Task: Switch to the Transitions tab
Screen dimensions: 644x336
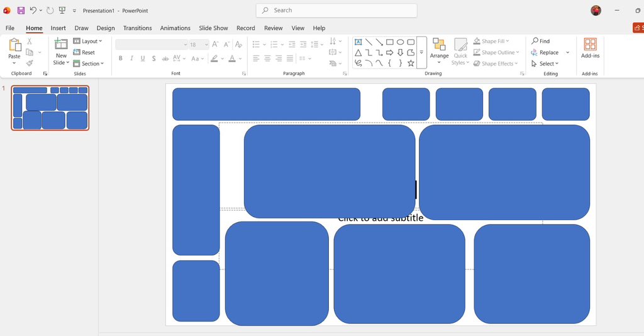Action: tap(137, 28)
